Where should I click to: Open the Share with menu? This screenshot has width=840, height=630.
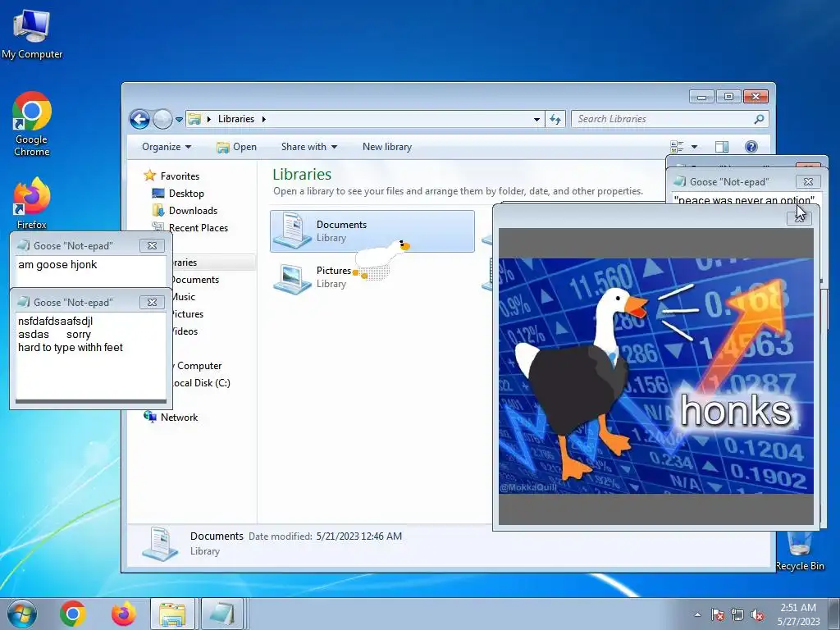pyautogui.click(x=309, y=147)
